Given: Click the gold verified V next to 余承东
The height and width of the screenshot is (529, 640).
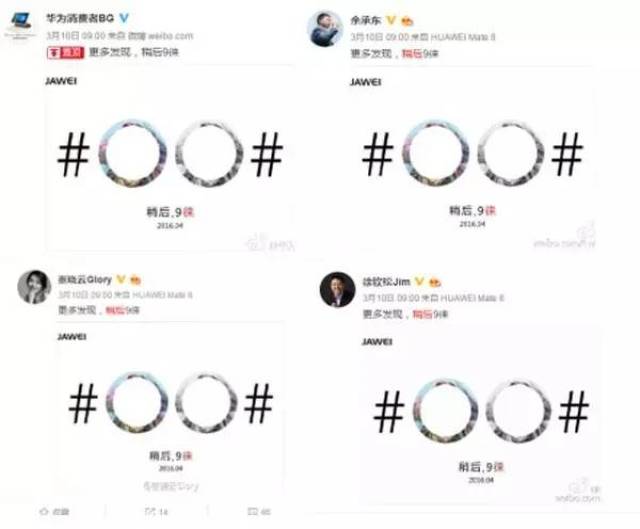Looking at the screenshot, I should [x=391, y=20].
